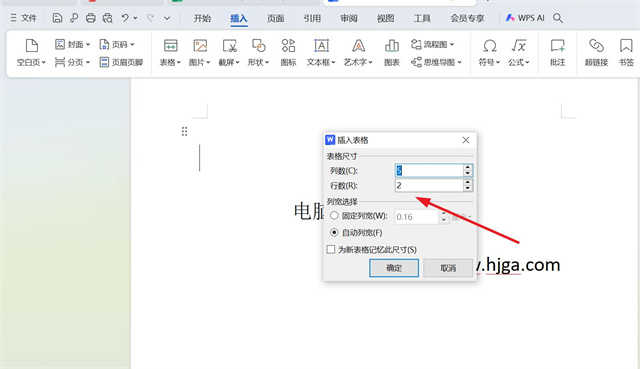640x369 pixels.
Task: Switch to the 开始 tab
Action: click(202, 18)
